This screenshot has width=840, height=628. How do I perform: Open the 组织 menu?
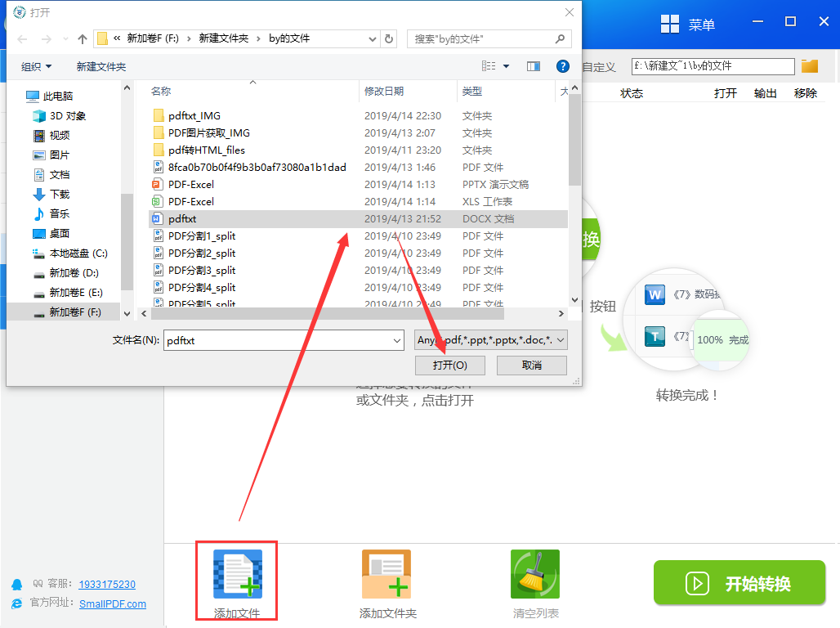pyautogui.click(x=36, y=66)
